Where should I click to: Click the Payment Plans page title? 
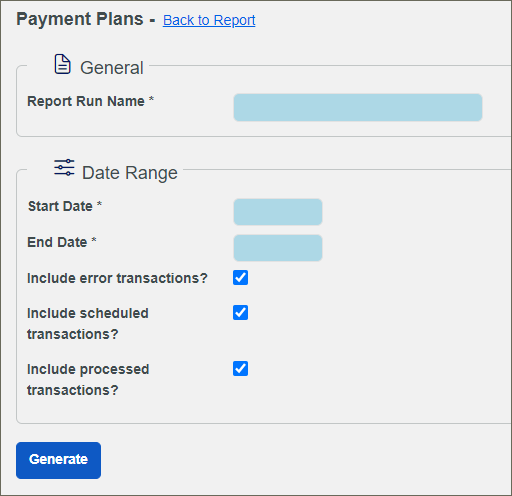(x=80, y=19)
